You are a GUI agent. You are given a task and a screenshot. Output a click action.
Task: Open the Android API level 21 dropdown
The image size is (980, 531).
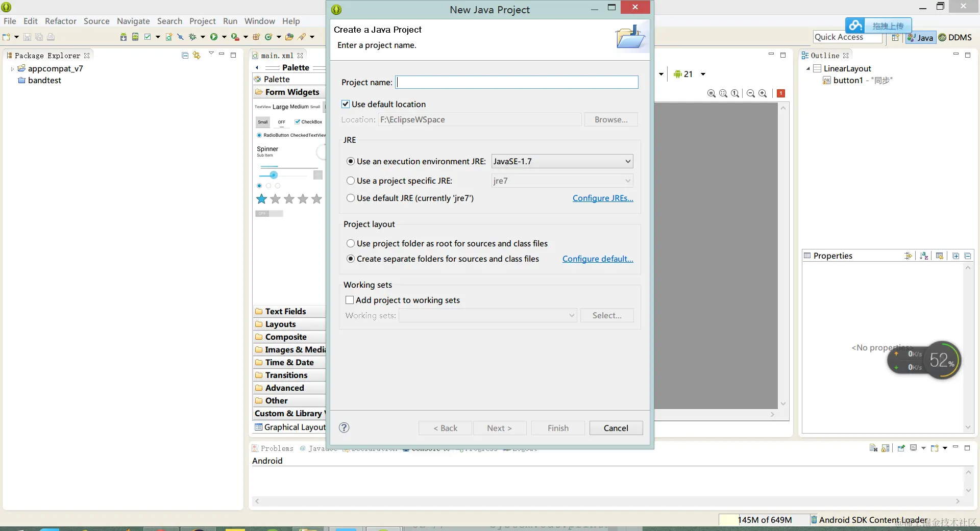(703, 74)
